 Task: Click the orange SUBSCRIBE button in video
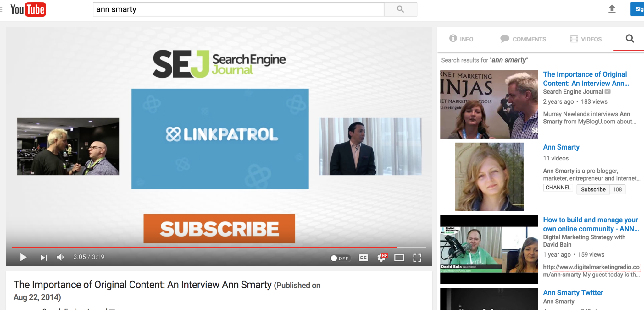[x=219, y=229]
